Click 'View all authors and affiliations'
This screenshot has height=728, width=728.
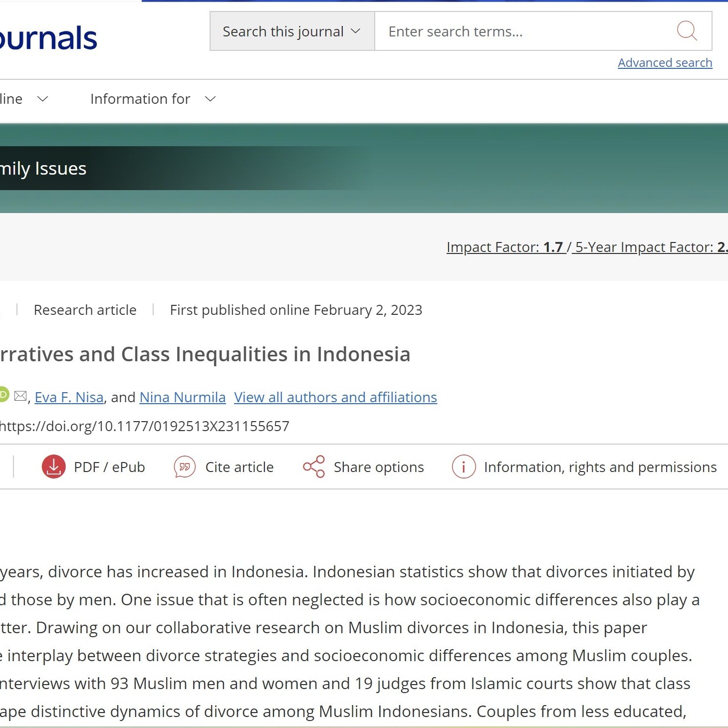pyautogui.click(x=335, y=397)
